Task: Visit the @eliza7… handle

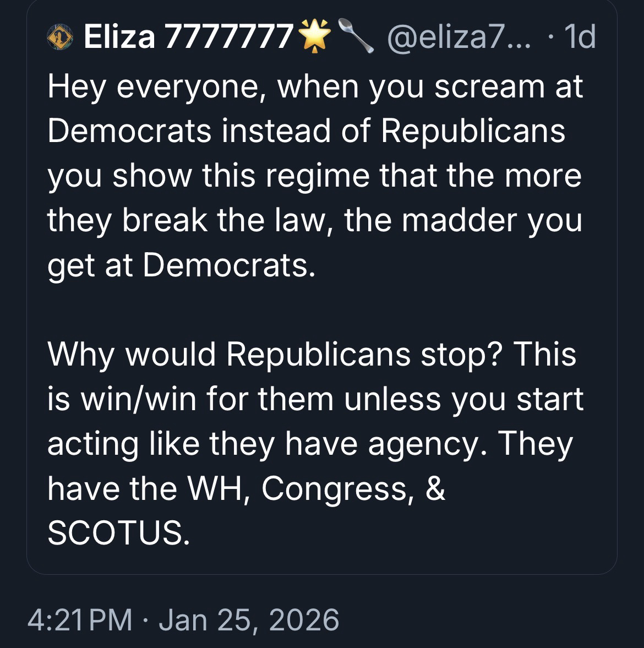Action: click(459, 38)
